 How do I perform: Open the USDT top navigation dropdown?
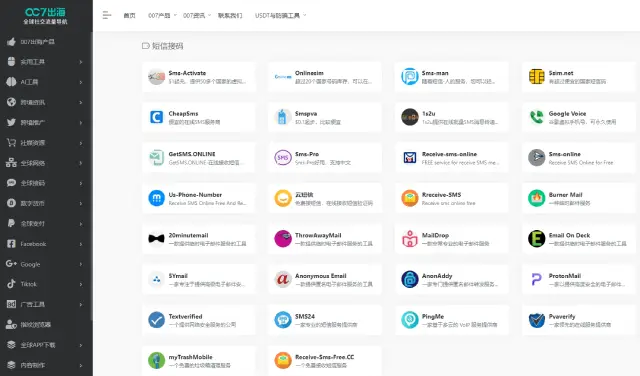pos(280,16)
